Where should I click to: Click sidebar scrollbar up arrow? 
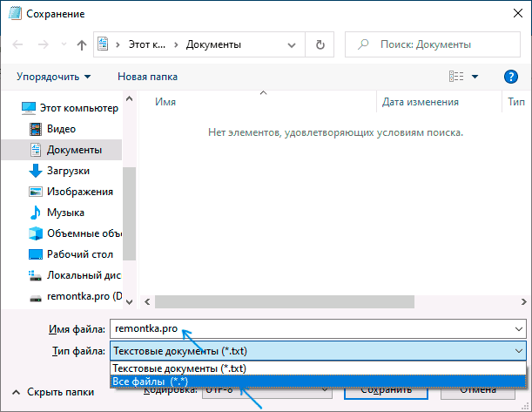[x=129, y=98]
